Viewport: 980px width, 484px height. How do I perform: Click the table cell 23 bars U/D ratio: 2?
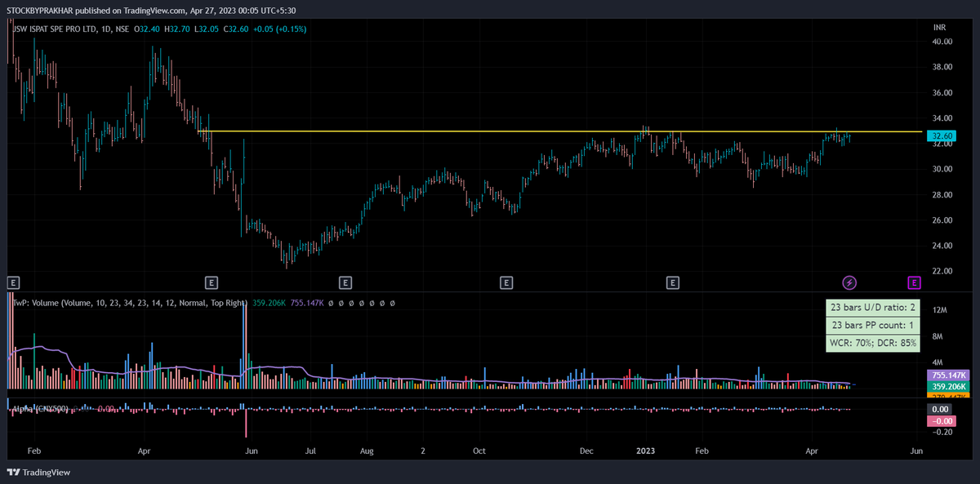(872, 308)
